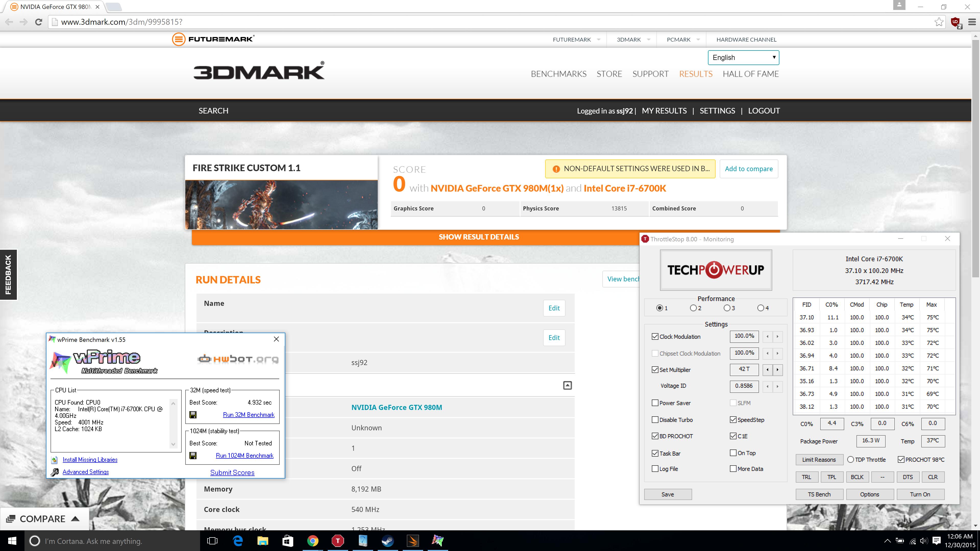Expand the COMPARE panel arrow
This screenshot has width=980, height=551.
click(75, 519)
